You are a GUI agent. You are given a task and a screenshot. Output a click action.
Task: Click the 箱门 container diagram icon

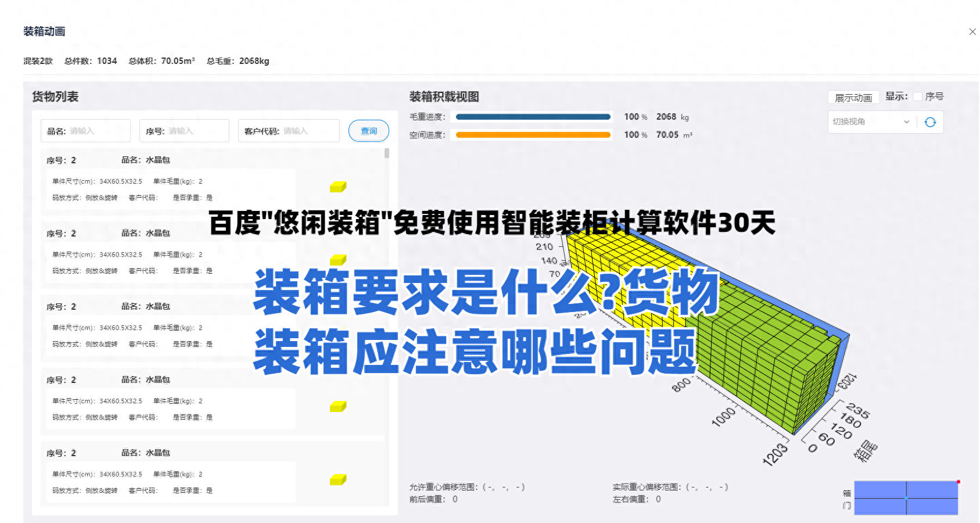tap(906, 497)
